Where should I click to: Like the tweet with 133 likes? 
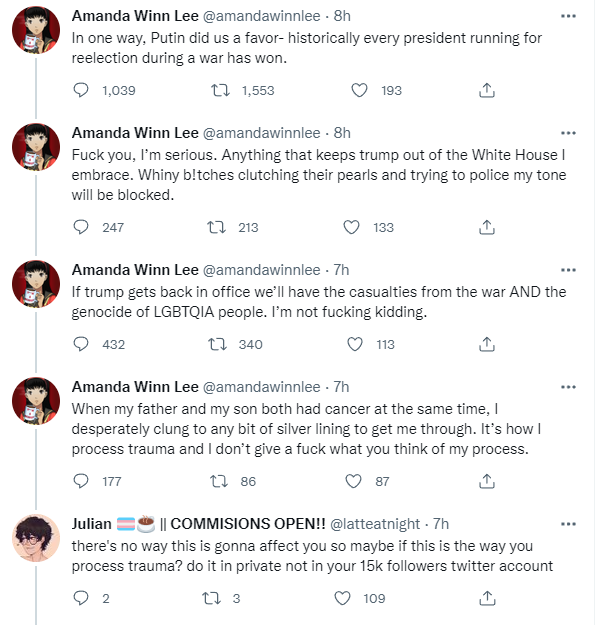(x=351, y=227)
